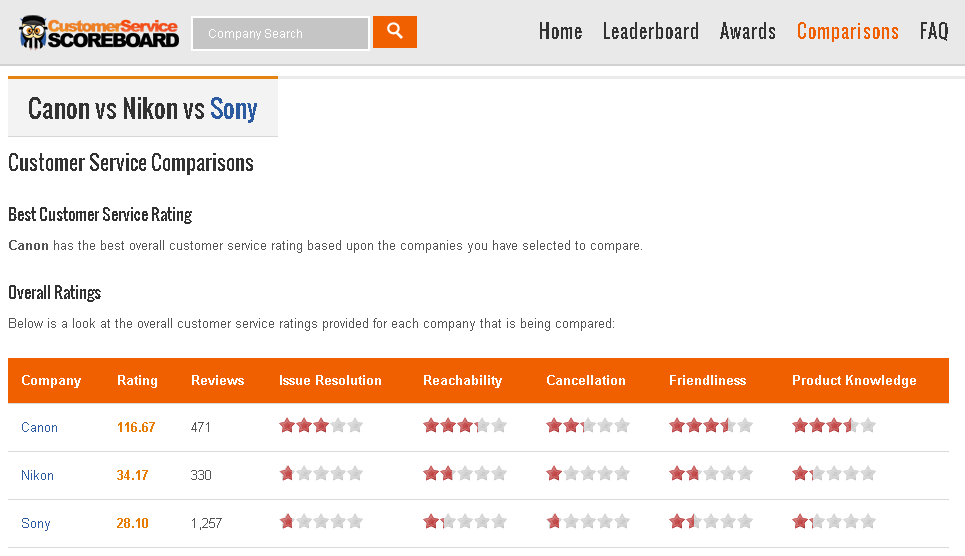Open the Sony company link in table
Viewport: 965px width, 556px height.
click(36, 523)
